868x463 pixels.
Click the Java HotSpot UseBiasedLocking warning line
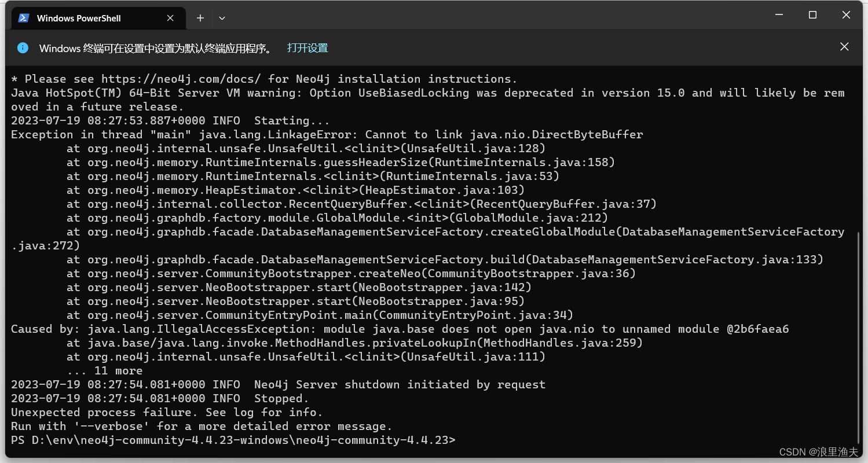[428, 100]
